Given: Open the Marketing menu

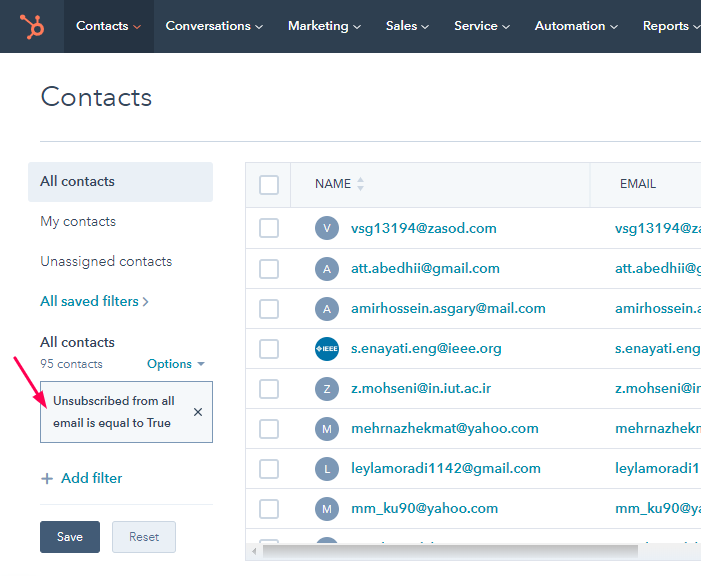Looking at the screenshot, I should [x=324, y=26].
